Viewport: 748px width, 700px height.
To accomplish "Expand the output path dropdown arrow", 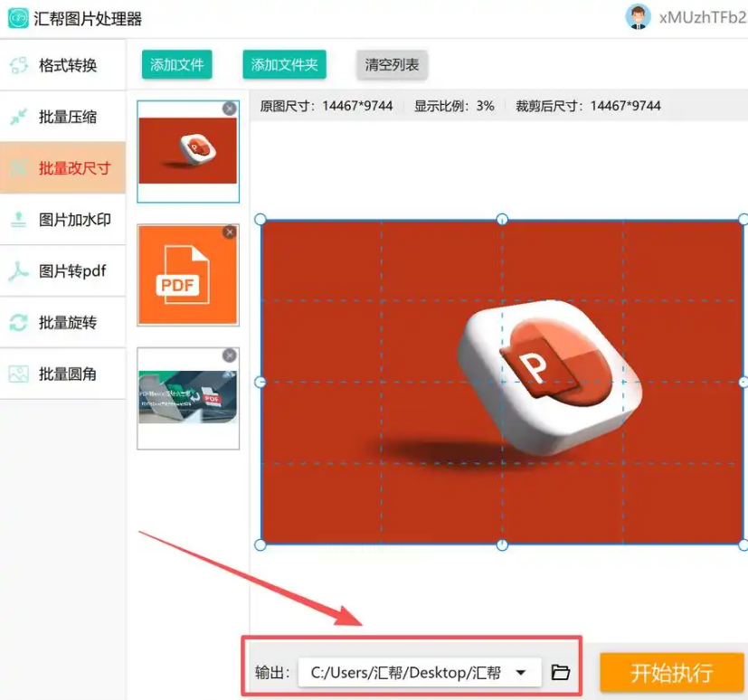I will (x=521, y=673).
